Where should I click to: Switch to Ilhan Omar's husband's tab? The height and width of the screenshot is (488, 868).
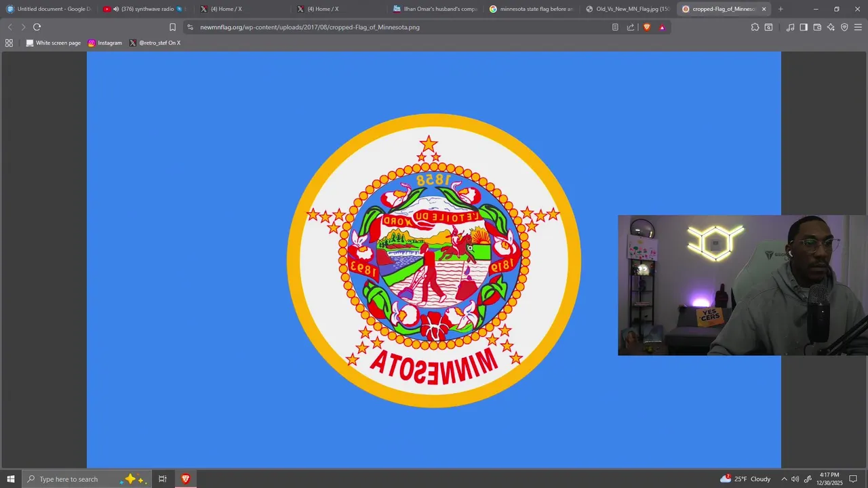pyautogui.click(x=435, y=9)
